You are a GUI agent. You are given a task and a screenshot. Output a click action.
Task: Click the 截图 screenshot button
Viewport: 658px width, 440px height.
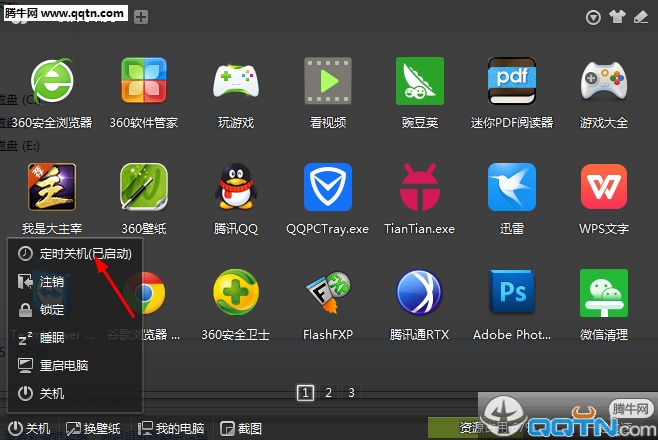point(241,429)
